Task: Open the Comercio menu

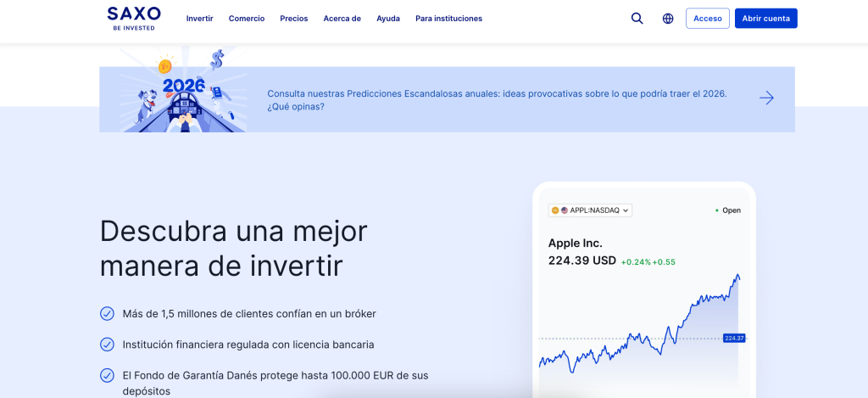Action: point(247,19)
